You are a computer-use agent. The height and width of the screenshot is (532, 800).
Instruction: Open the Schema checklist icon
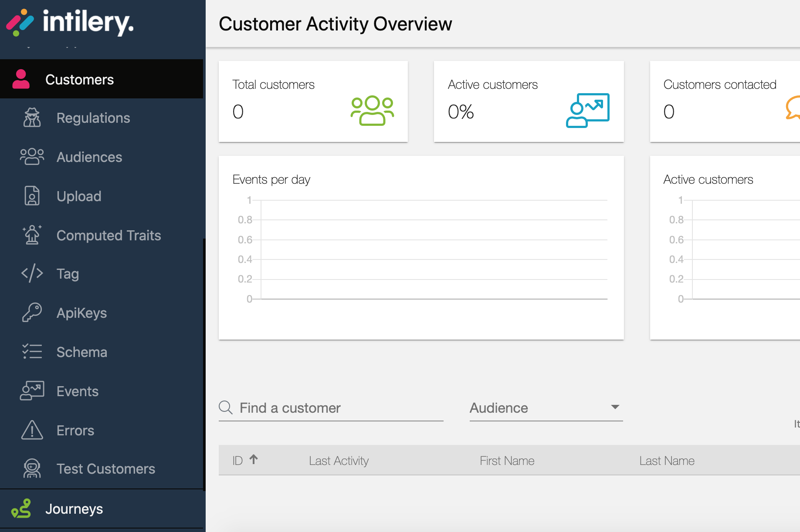[32, 352]
